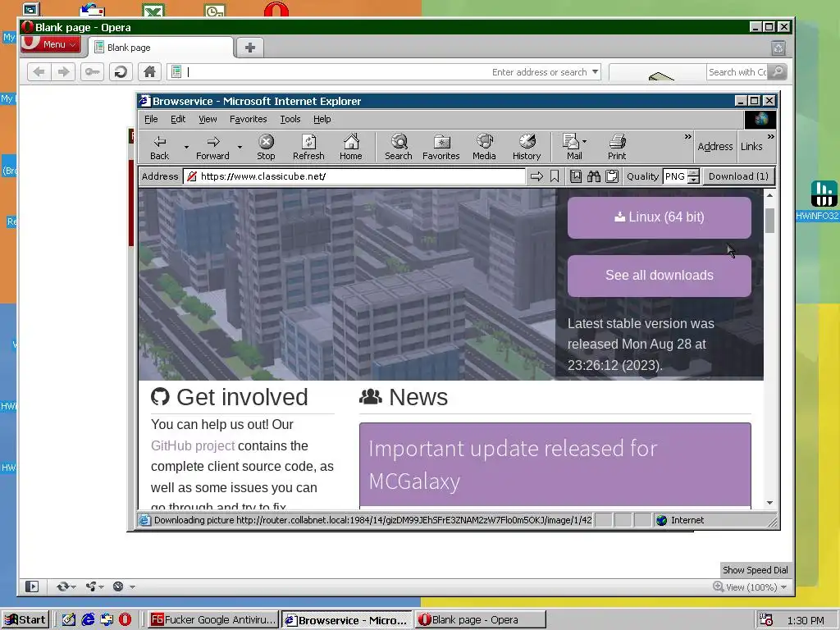Click the IE address field with classicube URL

354,176
